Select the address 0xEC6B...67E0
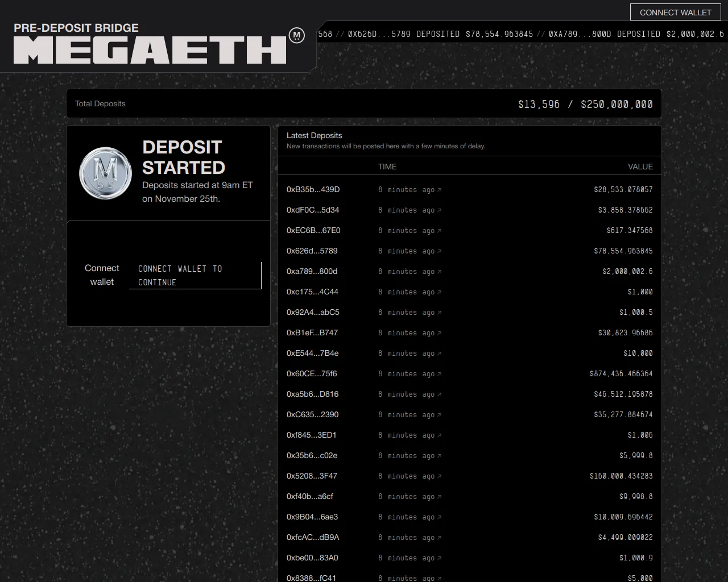Viewport: 728px width, 582px height. point(313,230)
